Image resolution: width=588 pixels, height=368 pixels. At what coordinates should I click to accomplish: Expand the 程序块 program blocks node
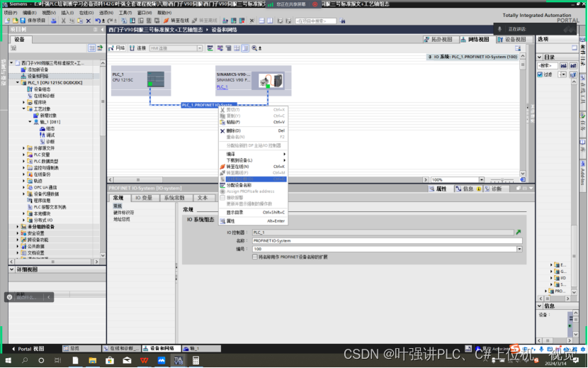(24, 102)
